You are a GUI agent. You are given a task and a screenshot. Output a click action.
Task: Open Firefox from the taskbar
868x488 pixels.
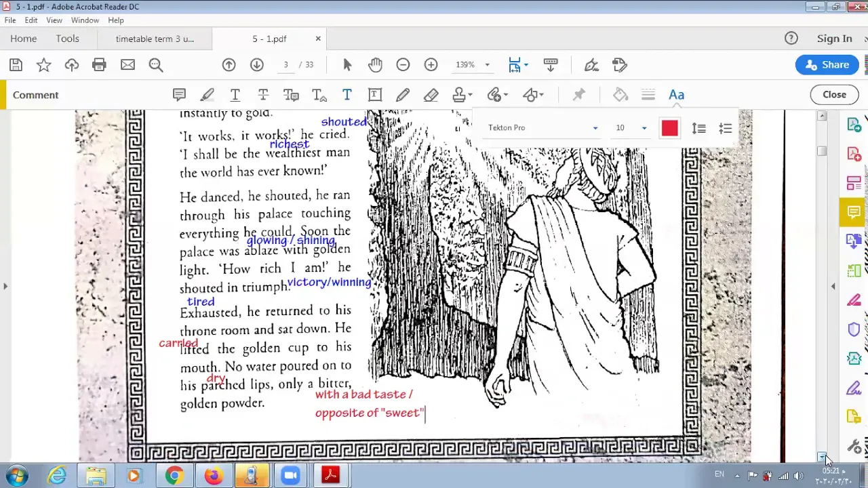213,476
